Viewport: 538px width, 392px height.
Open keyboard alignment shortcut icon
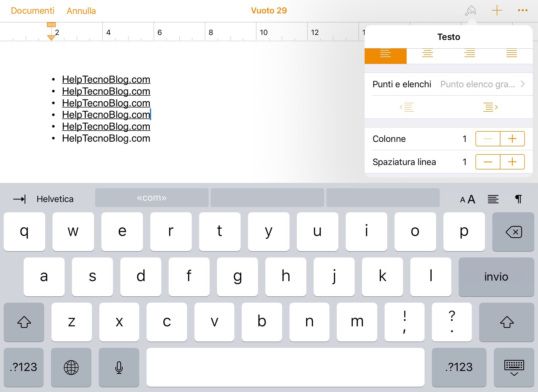[493, 199]
